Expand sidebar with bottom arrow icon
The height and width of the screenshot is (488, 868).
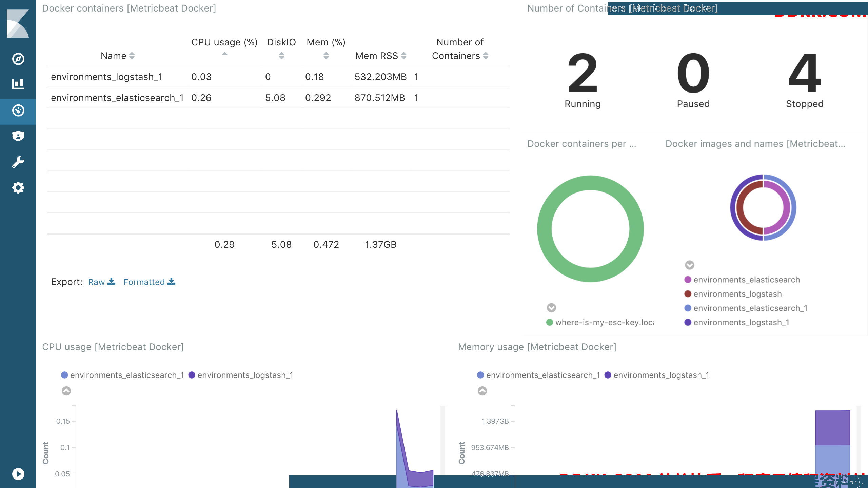pyautogui.click(x=18, y=474)
